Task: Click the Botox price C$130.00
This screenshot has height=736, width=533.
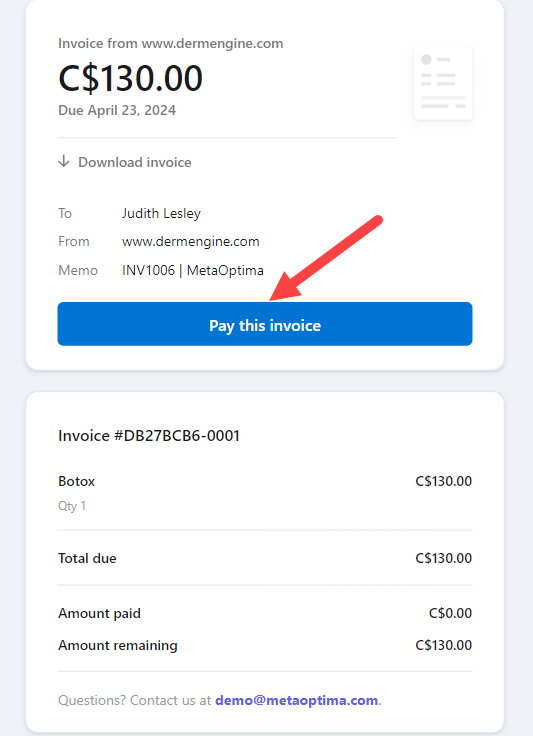Action: click(x=443, y=481)
